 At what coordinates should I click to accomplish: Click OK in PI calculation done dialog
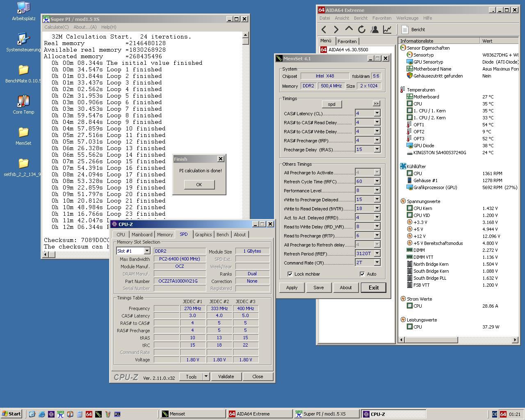point(199,185)
